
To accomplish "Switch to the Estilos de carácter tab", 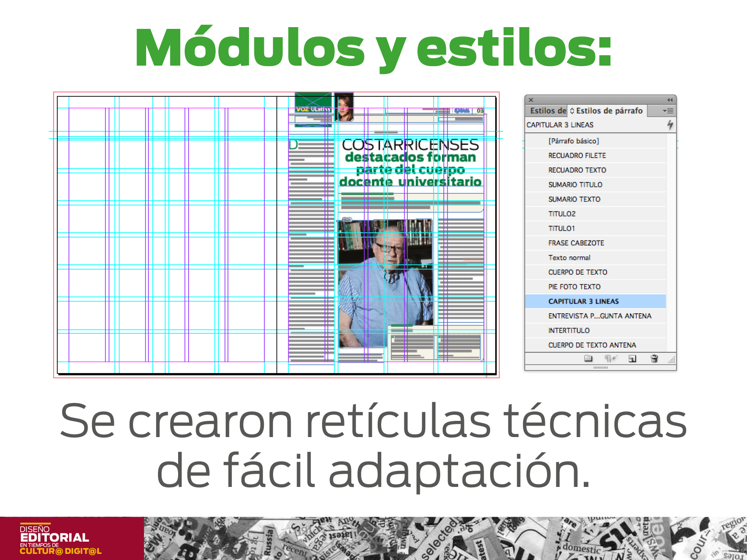I will (547, 111).
